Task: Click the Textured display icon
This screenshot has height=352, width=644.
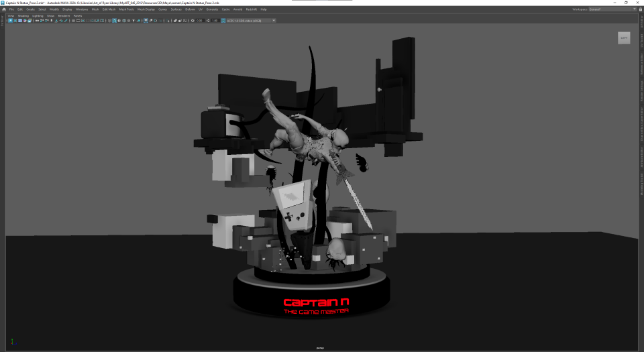Action: [x=129, y=20]
